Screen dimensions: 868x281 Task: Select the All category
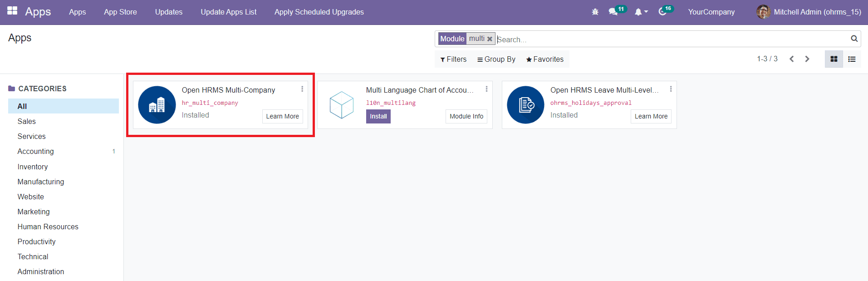(x=64, y=106)
